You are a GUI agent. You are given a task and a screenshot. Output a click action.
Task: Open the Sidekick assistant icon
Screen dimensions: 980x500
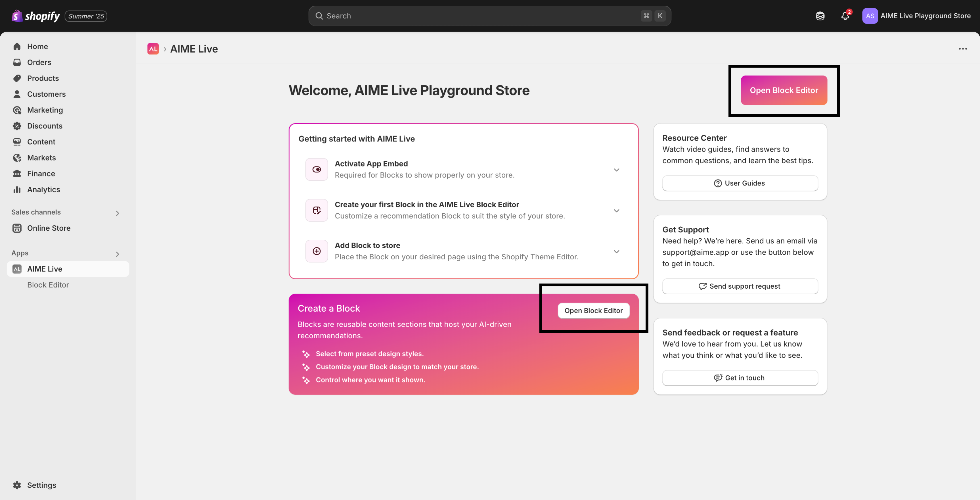[x=820, y=16]
